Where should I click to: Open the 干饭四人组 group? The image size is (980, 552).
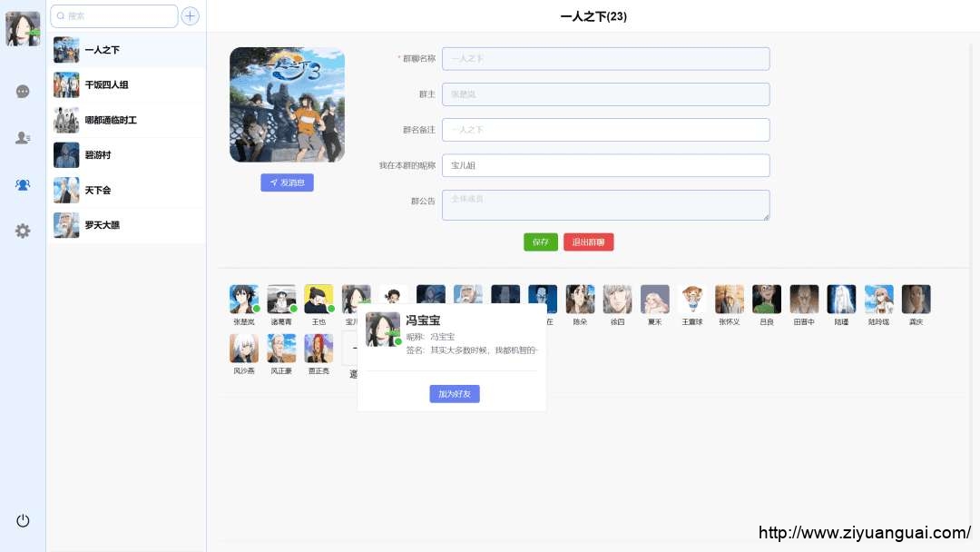pyautogui.click(x=126, y=85)
